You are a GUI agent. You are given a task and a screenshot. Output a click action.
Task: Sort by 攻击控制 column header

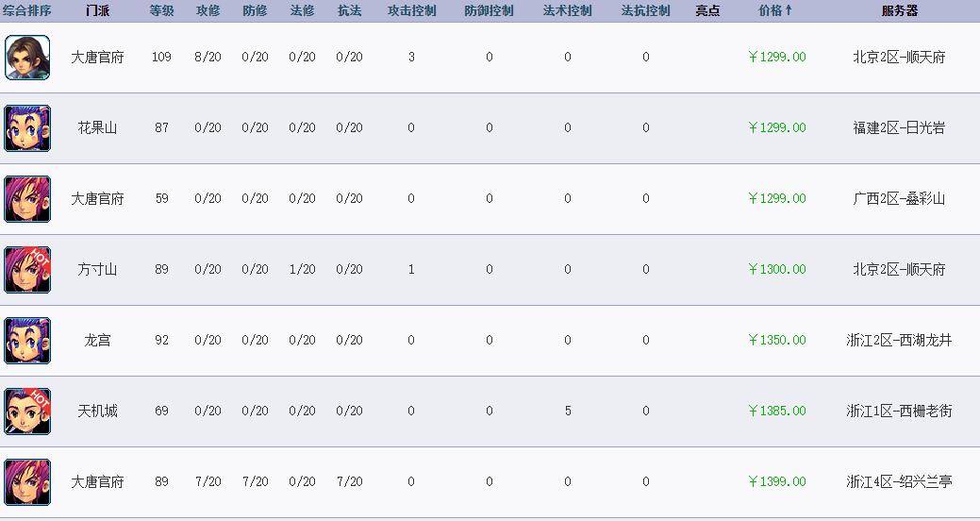pos(411,11)
